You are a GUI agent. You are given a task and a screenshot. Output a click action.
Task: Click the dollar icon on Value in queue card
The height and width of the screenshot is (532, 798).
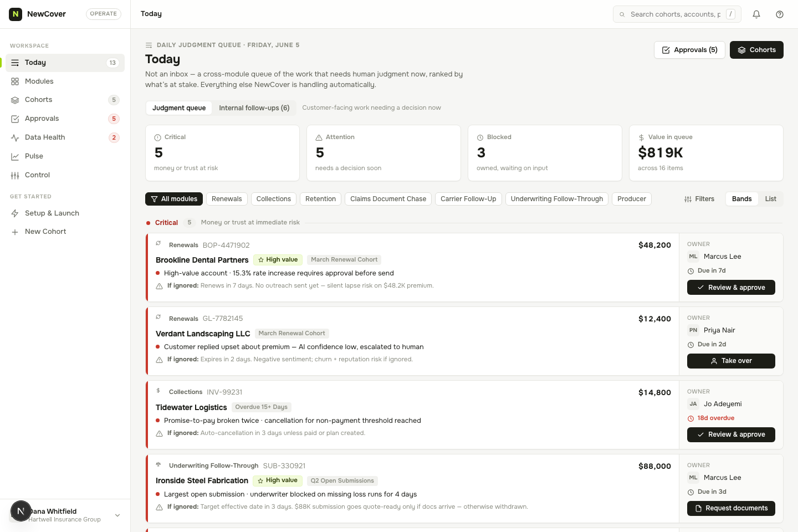point(641,137)
